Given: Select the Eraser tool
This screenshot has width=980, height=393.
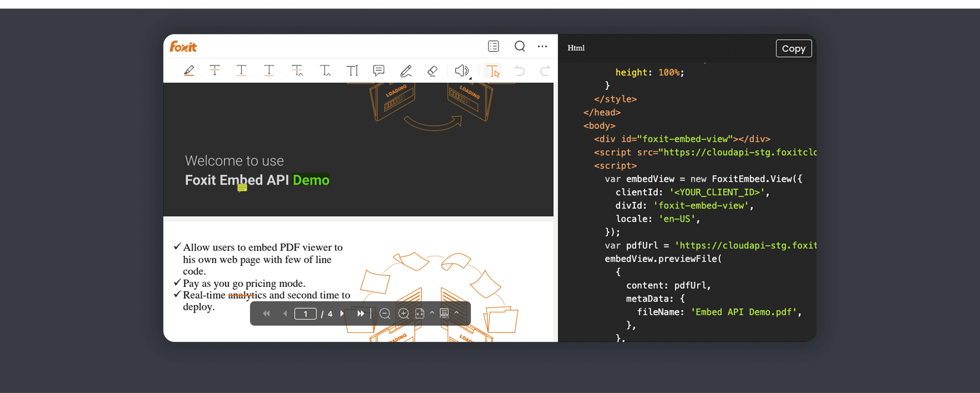Looking at the screenshot, I should point(432,71).
